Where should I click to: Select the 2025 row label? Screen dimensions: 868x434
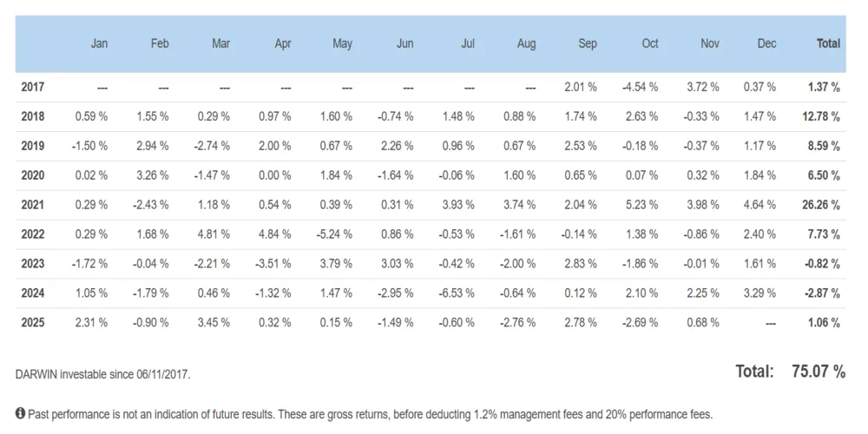[33, 323]
